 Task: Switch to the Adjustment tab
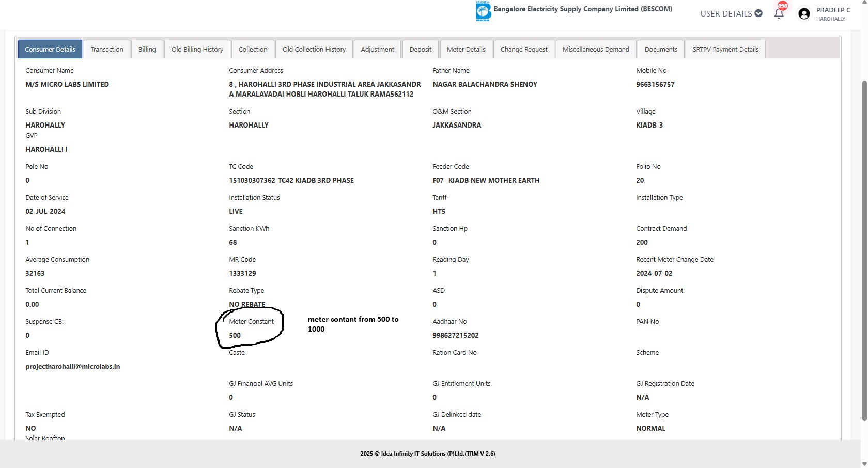click(377, 49)
